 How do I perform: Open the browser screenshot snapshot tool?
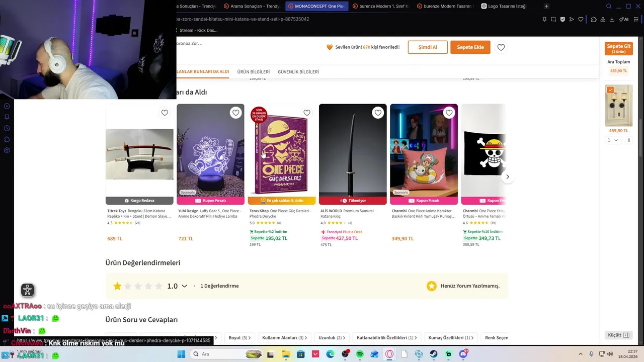click(553, 19)
